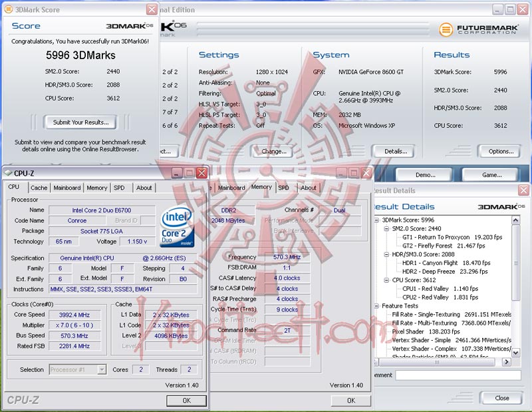Viewport: 532px width, 412px height.
Task: Collapse the CPU Score: 3612 node
Action: pos(386,280)
